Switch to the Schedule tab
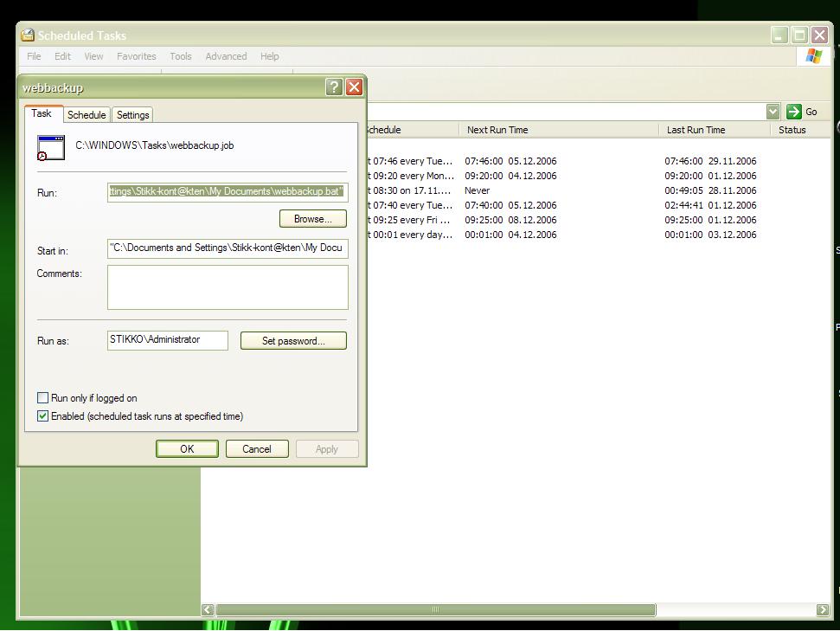Image resolution: width=840 pixels, height=631 pixels. click(87, 115)
